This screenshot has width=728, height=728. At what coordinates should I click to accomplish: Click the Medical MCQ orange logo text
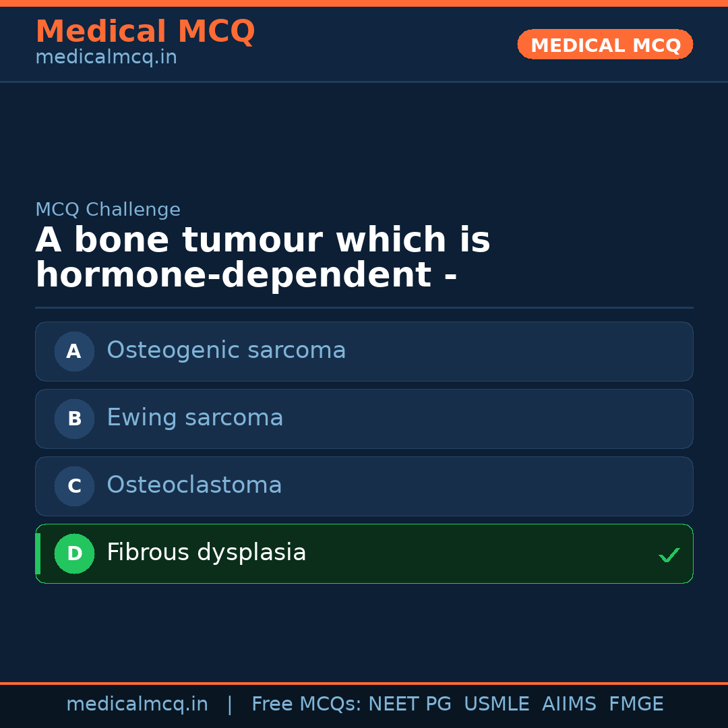[x=145, y=31]
